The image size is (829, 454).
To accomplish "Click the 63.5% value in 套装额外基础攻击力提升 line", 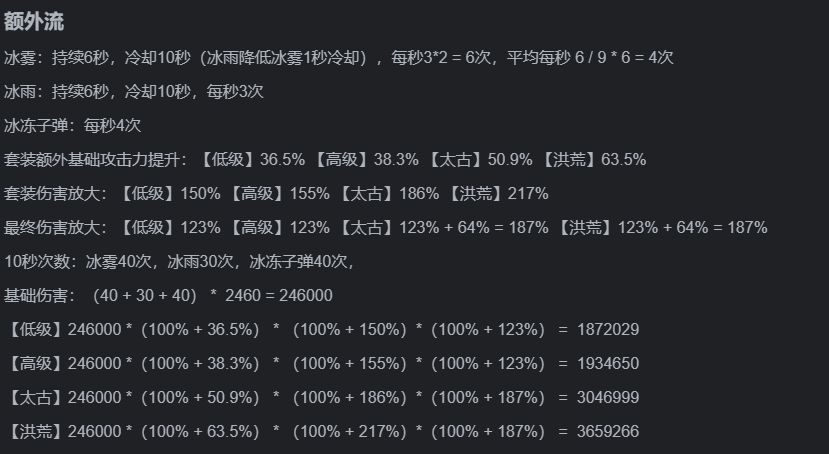I will 622,159.
